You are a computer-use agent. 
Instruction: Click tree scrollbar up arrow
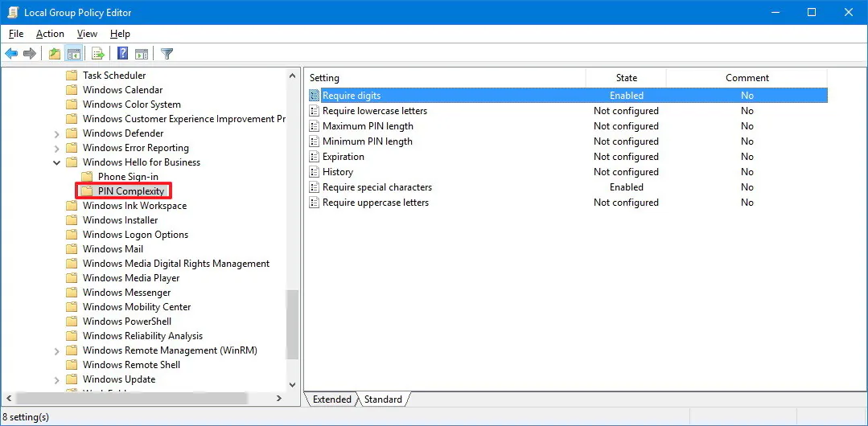coord(292,76)
